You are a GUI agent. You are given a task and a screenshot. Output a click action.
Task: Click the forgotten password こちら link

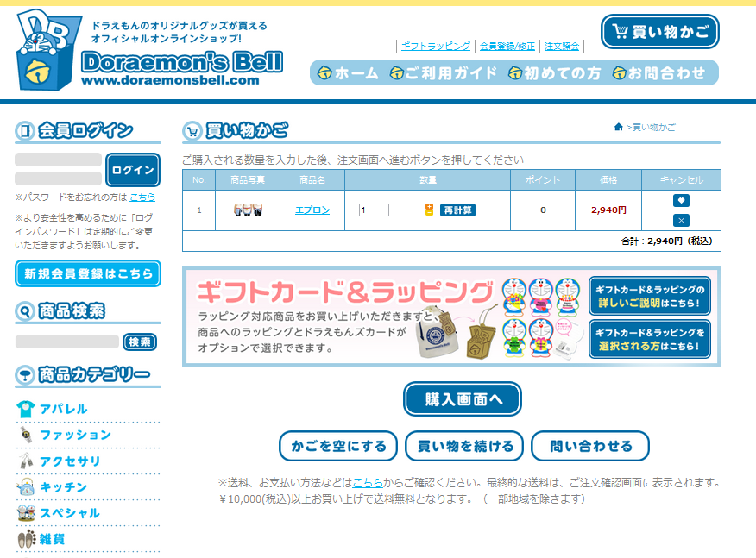tap(142, 197)
